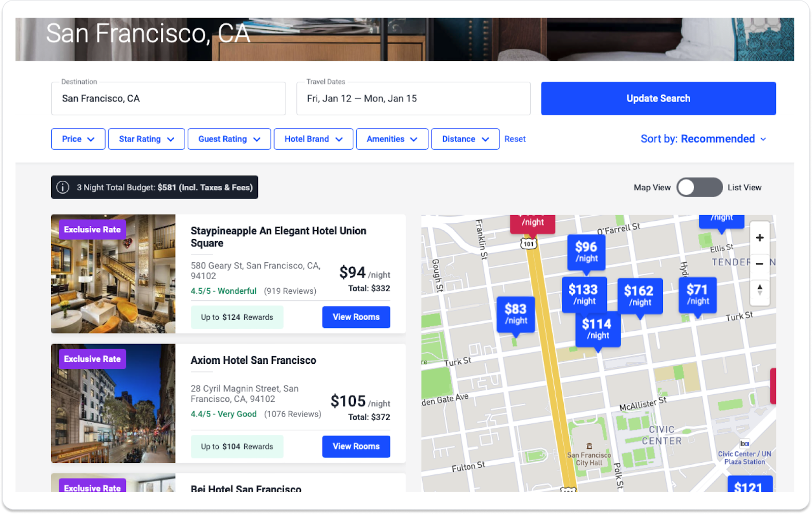
Task: Open Bei Hotel San Francisco title
Action: tap(246, 488)
